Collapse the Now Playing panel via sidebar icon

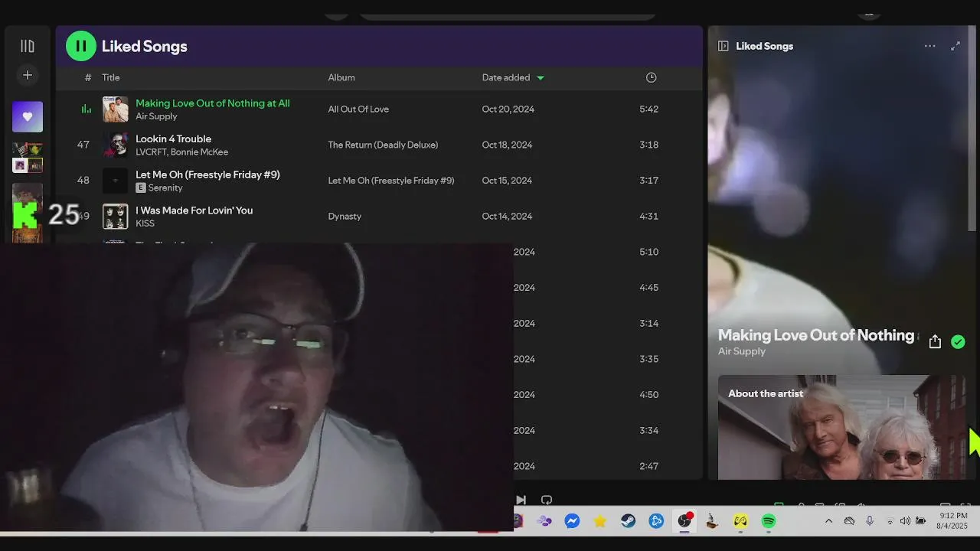point(723,46)
